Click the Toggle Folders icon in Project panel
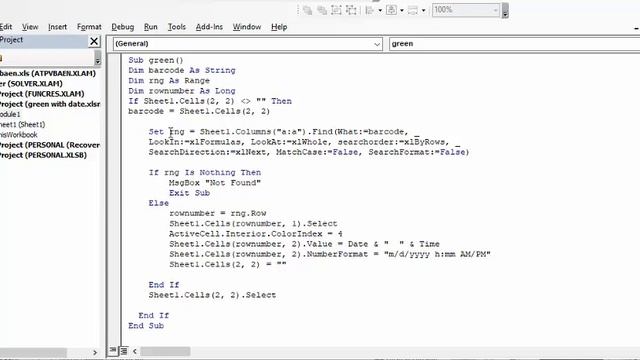This screenshot has width=640, height=360. point(1,58)
